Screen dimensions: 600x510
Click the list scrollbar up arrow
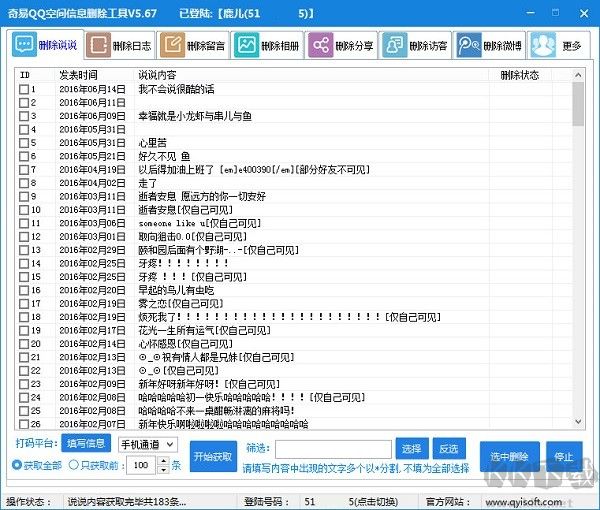(578, 75)
